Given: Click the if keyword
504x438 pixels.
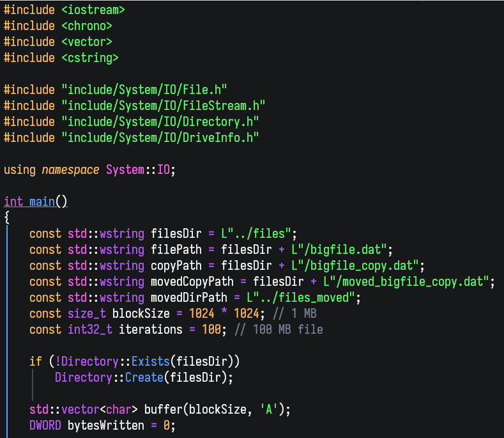Looking at the screenshot, I should click(x=35, y=361).
